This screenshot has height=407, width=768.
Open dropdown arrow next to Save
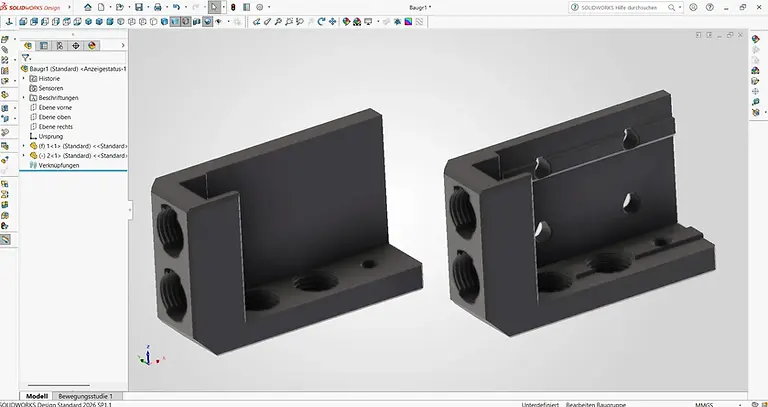click(x=147, y=7)
